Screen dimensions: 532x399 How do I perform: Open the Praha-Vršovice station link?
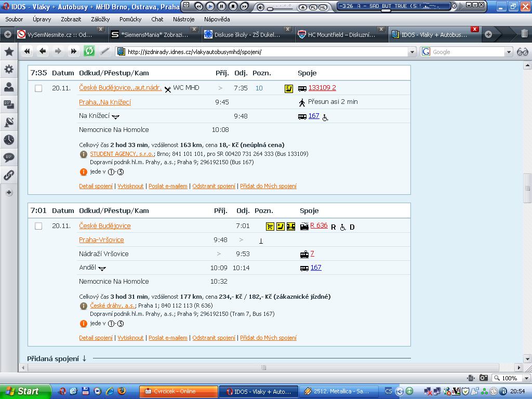[x=101, y=240]
